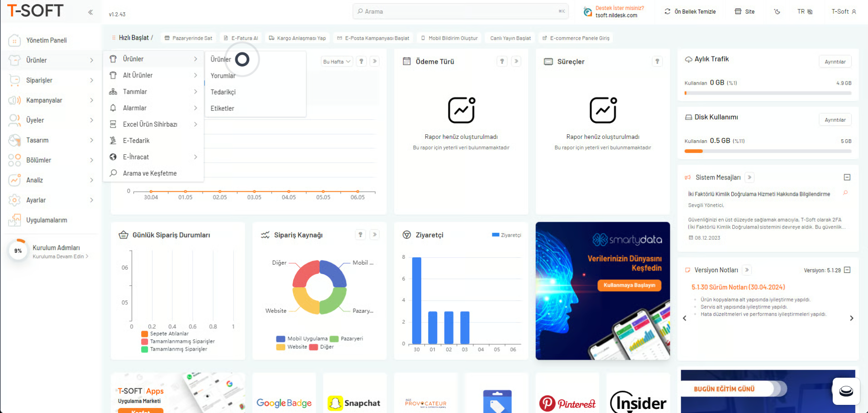Collapse the sidebar with double-chevron icon
The image size is (868, 413).
tap(91, 12)
